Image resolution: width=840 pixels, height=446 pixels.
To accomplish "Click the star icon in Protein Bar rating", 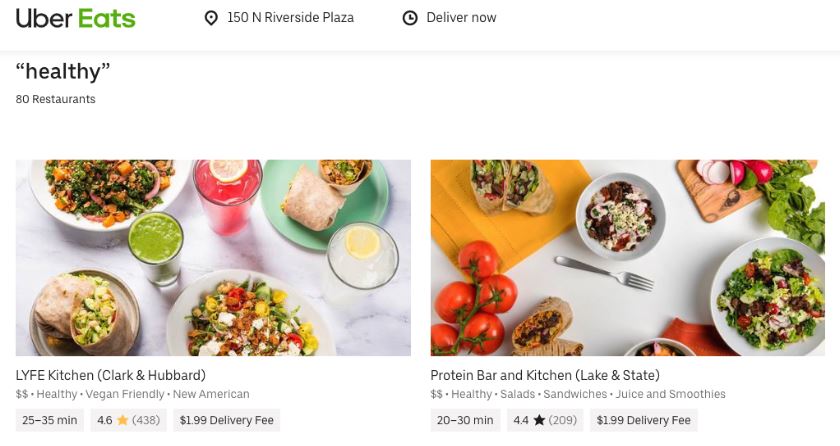I will pos(537,421).
